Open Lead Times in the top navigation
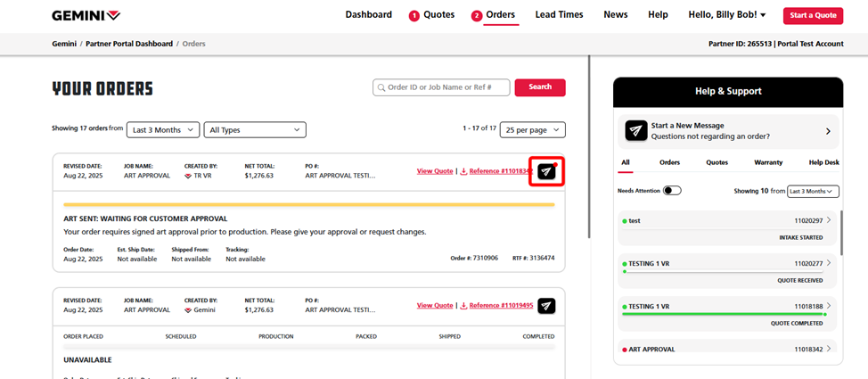 coord(559,15)
